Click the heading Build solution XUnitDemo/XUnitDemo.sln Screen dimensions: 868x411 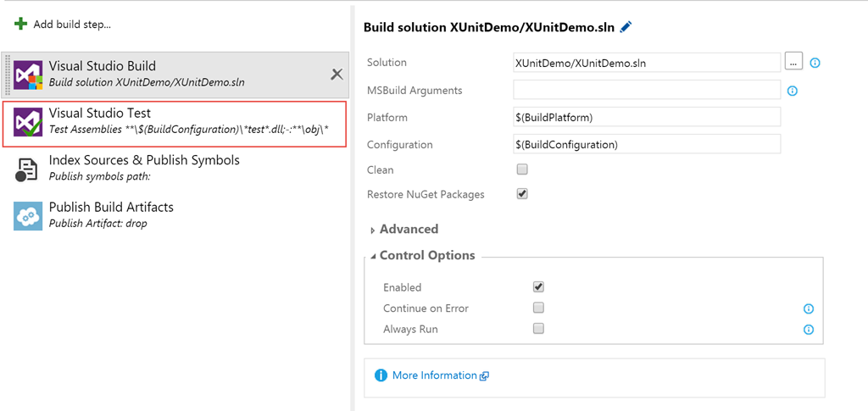(x=489, y=28)
